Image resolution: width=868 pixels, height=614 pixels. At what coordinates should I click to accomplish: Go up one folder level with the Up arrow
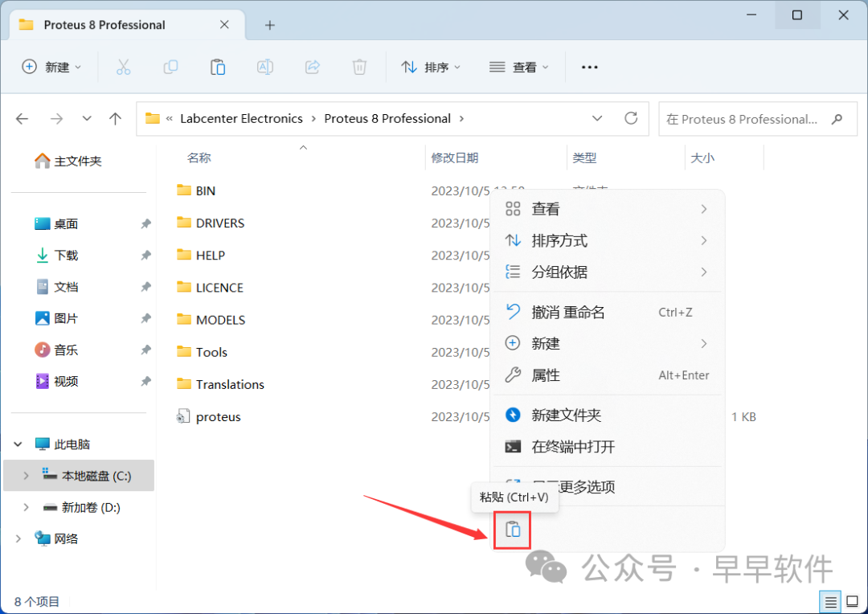115,118
